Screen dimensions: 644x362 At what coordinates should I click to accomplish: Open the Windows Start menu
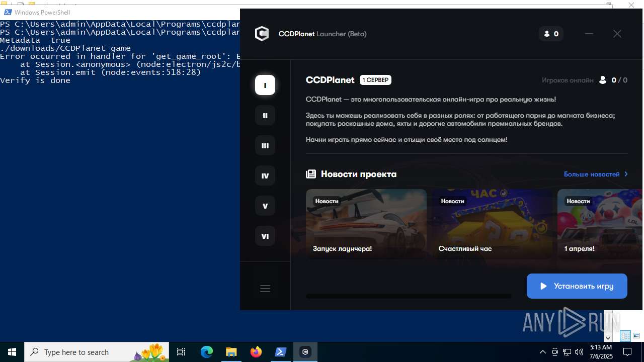click(x=12, y=352)
